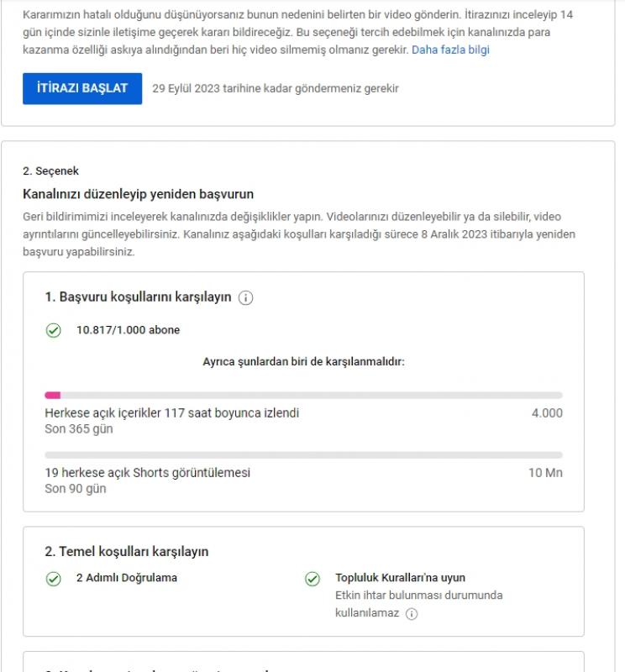This screenshot has height=672, width=625.
Task: Click the İTİRAZI BAŞLAT button
Action: (82, 88)
